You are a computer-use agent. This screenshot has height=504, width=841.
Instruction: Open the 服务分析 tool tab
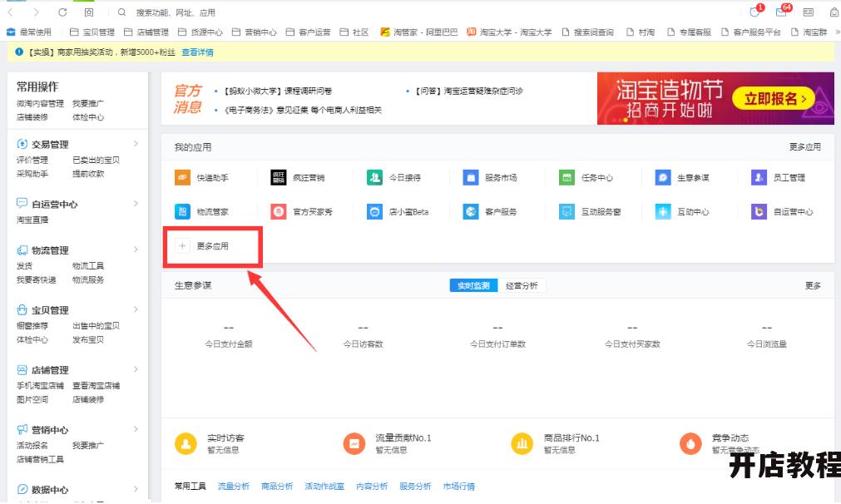[415, 487]
